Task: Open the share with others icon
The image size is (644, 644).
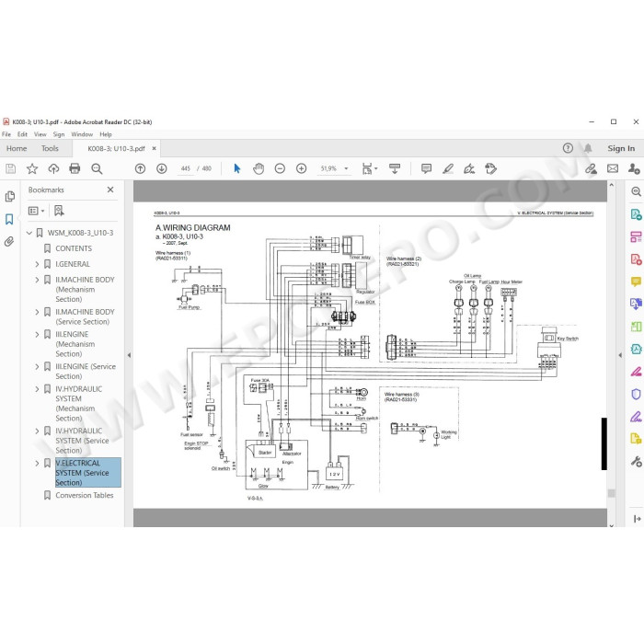Action: [x=634, y=168]
